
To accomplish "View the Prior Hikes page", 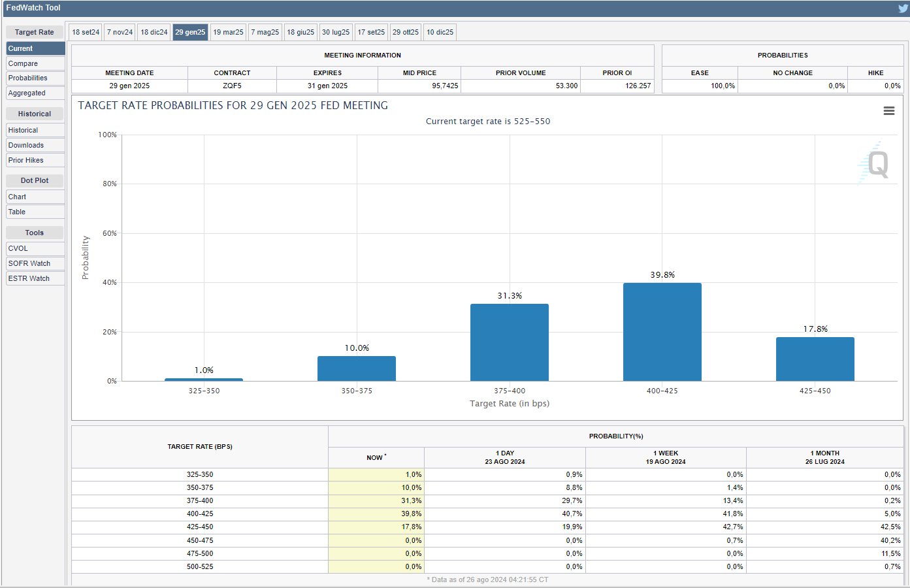I will pos(35,160).
